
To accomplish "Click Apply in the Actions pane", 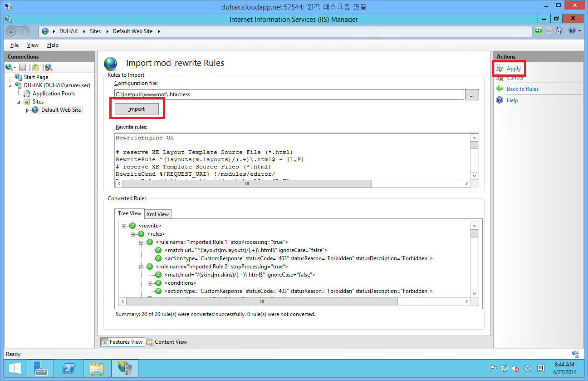I will pyautogui.click(x=514, y=69).
